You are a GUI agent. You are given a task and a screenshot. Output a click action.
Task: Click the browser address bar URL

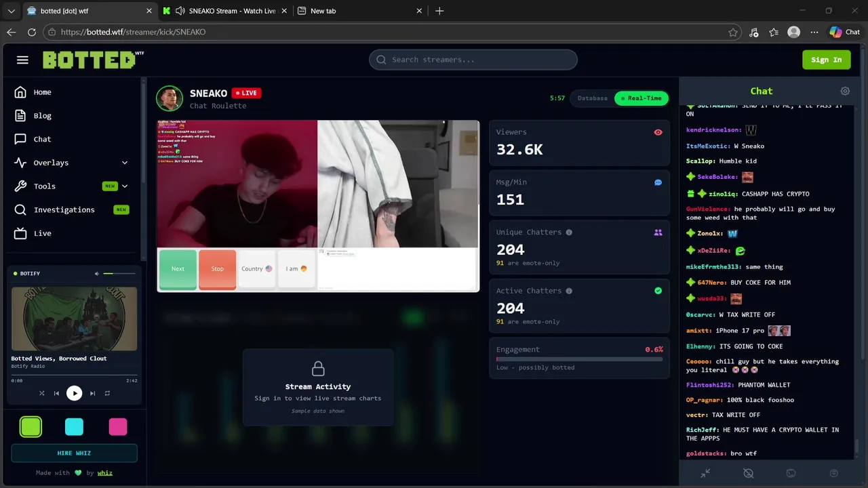[133, 32]
